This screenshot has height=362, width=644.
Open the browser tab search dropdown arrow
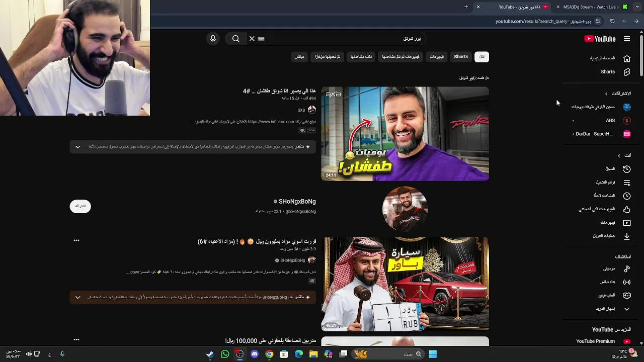636,7
